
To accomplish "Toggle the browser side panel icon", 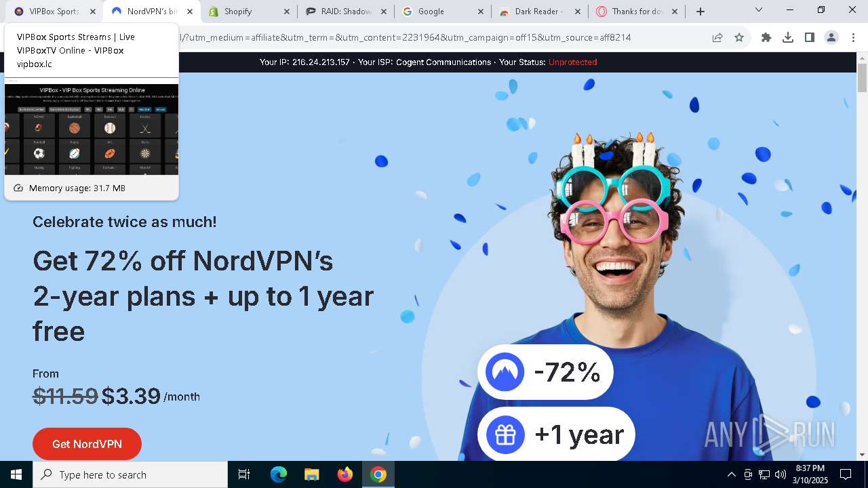I will 810,38.
